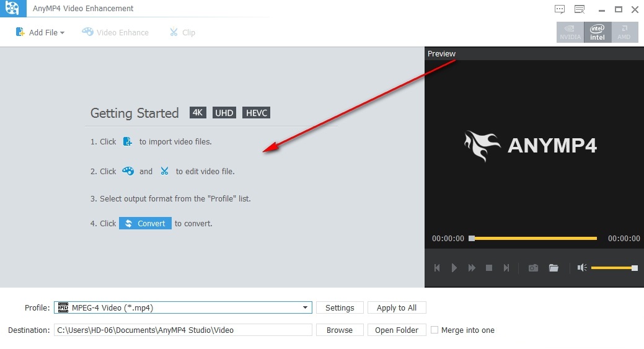Click the AnyMP4 app logo icon
The height and width of the screenshot is (349, 644).
coord(13,8)
